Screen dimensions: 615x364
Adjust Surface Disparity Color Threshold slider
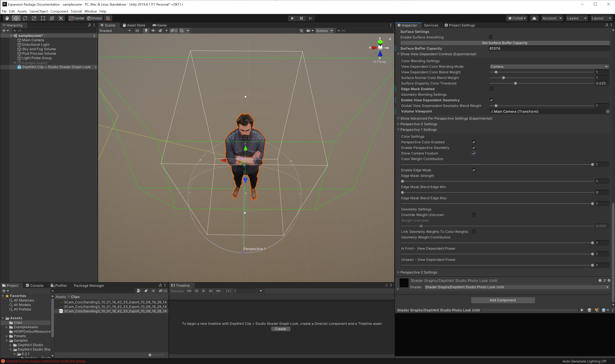515,83
